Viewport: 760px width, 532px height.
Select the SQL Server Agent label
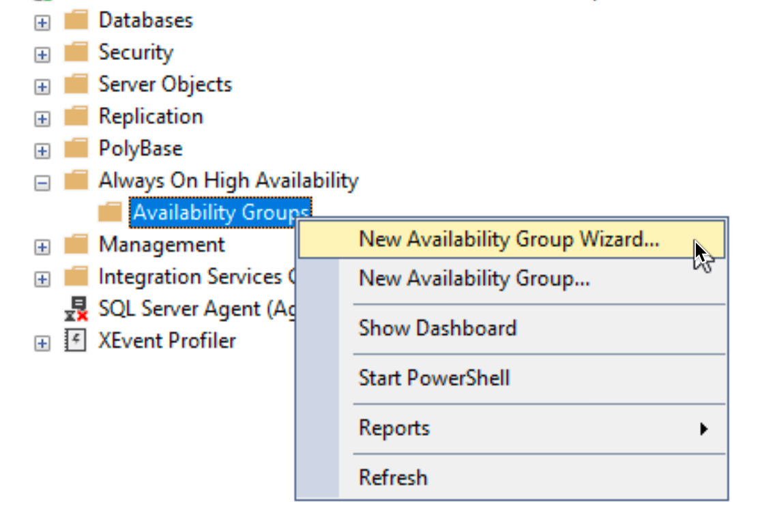coord(198,309)
